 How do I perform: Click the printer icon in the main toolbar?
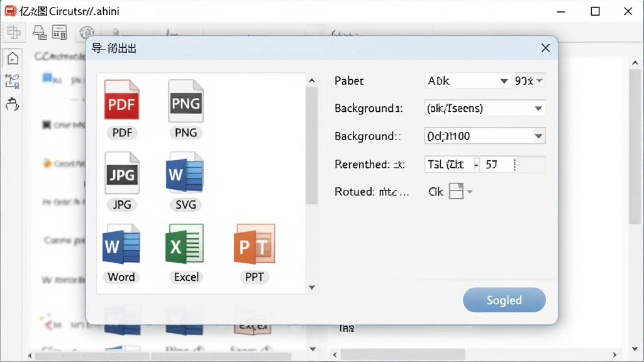(x=40, y=33)
